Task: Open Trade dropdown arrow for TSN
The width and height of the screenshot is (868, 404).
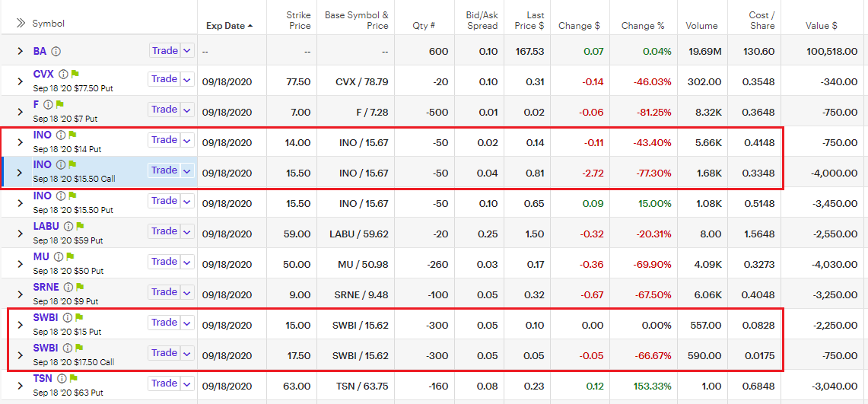Action: click(x=187, y=383)
